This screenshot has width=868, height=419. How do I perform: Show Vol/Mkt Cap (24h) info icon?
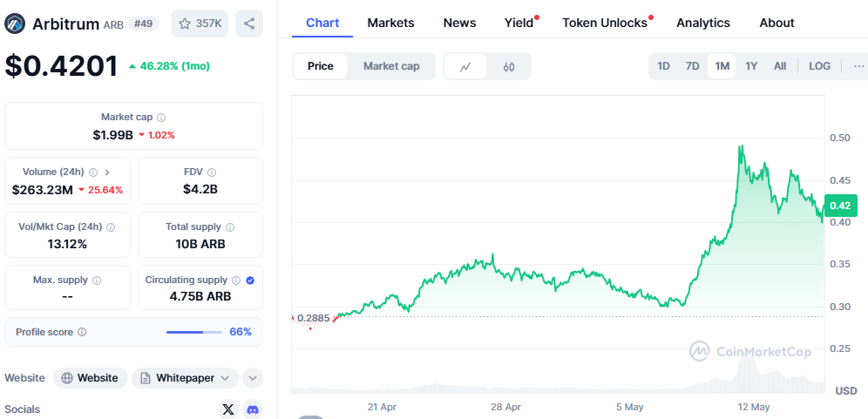point(111,227)
